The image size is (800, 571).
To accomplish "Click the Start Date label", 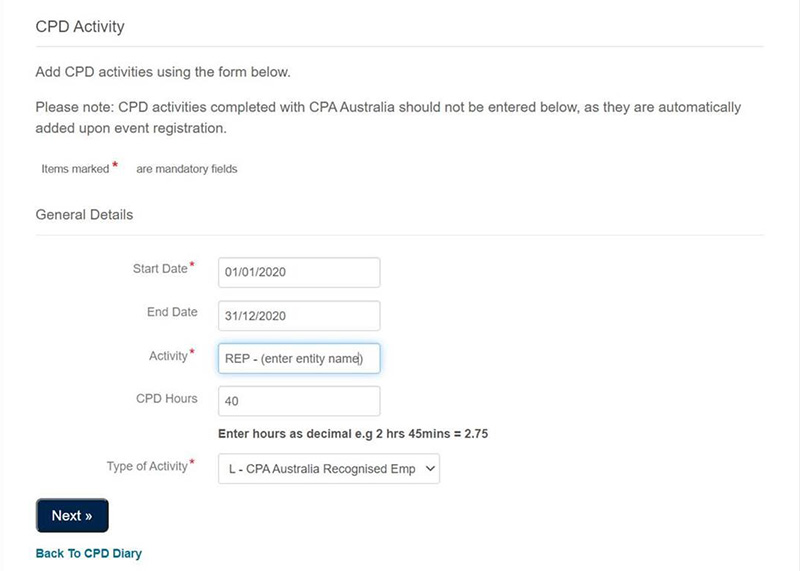I will 160,269.
